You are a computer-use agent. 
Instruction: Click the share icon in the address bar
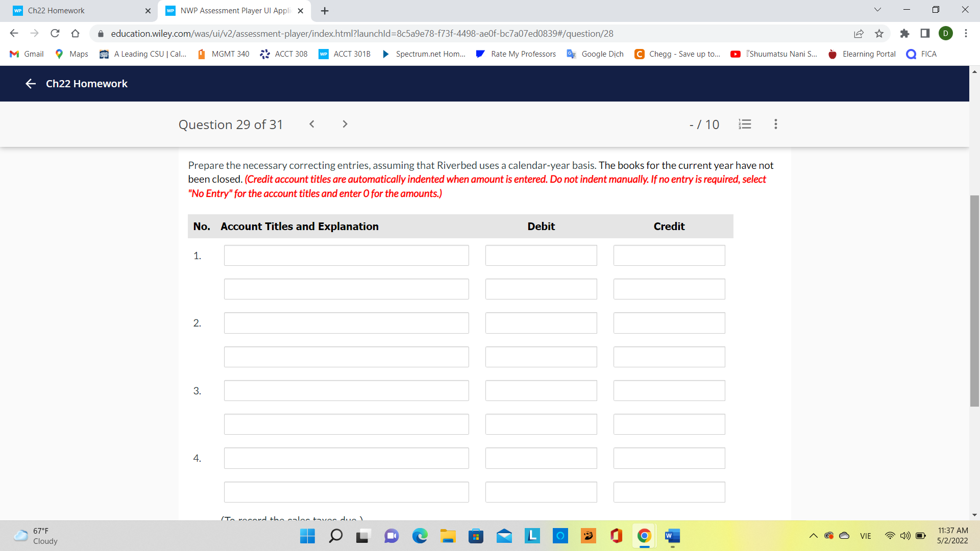(x=859, y=34)
